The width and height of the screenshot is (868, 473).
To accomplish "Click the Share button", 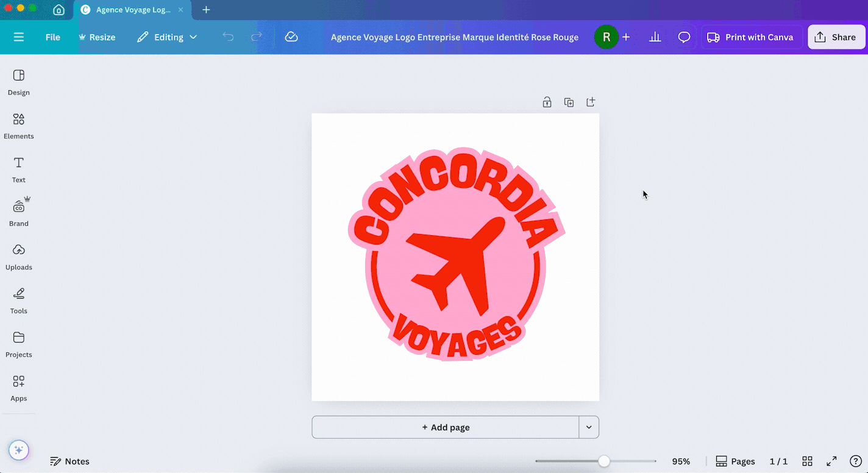I will (836, 37).
